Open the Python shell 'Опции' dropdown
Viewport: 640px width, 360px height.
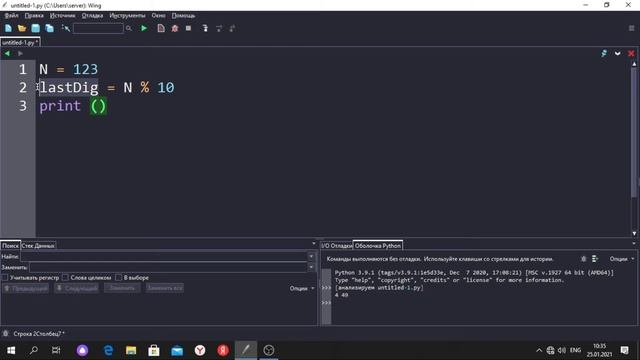pyautogui.click(x=622, y=259)
